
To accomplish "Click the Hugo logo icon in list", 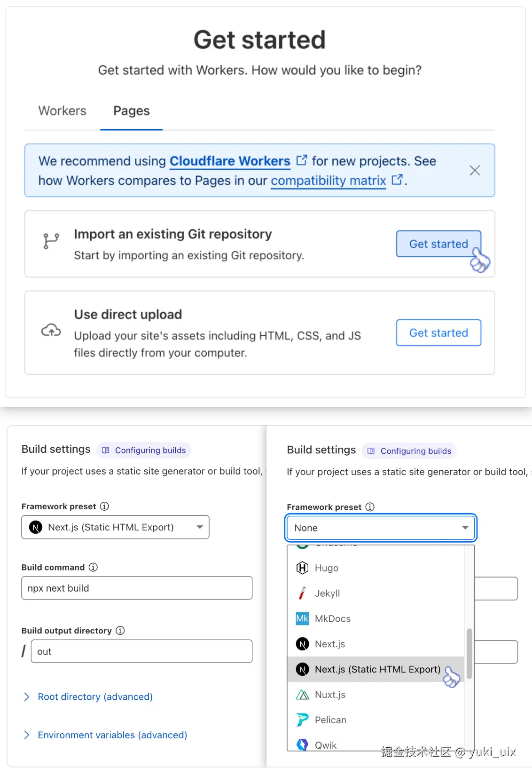I will coord(302,568).
